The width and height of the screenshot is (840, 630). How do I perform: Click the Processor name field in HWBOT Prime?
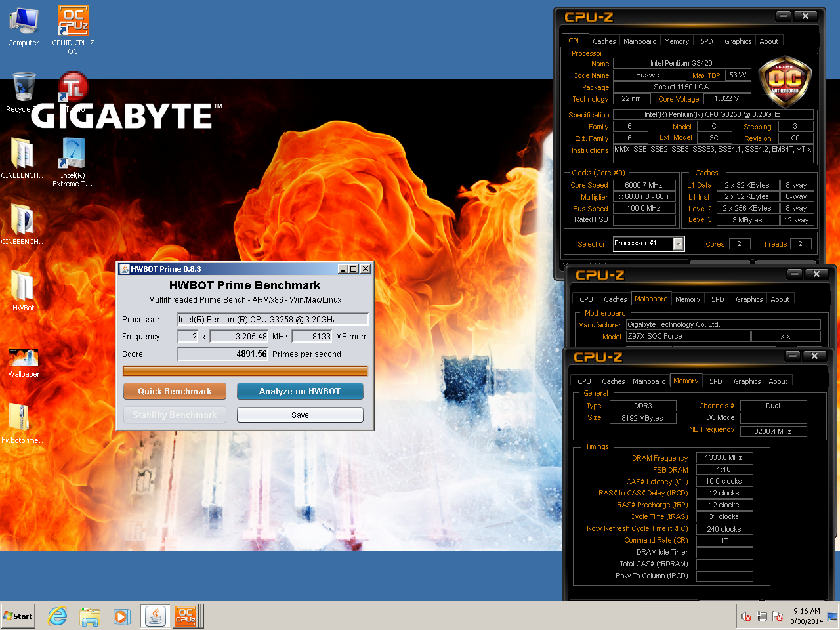pos(273,319)
